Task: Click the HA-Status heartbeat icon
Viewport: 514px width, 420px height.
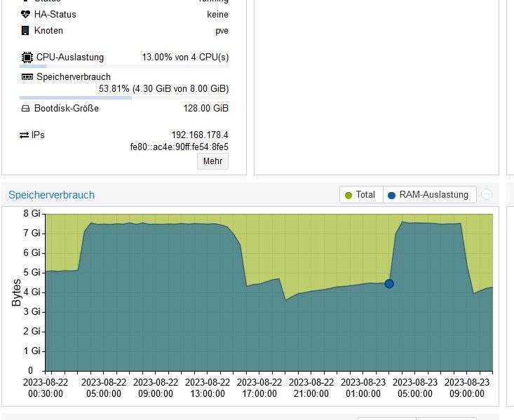Action: point(25,14)
